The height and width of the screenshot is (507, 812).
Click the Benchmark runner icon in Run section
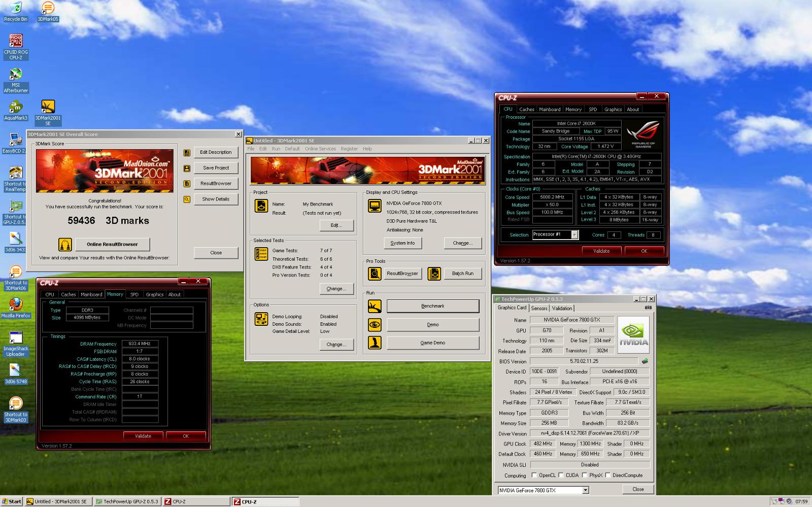pyautogui.click(x=375, y=307)
